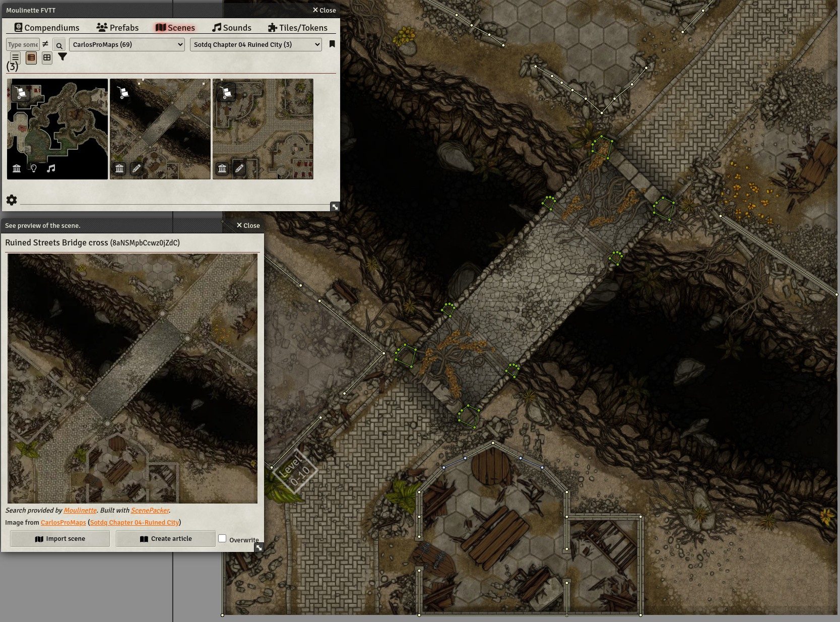The image size is (840, 622).
Task: Click the scene title Ruined Streets Bridge cross
Action: 57,242
